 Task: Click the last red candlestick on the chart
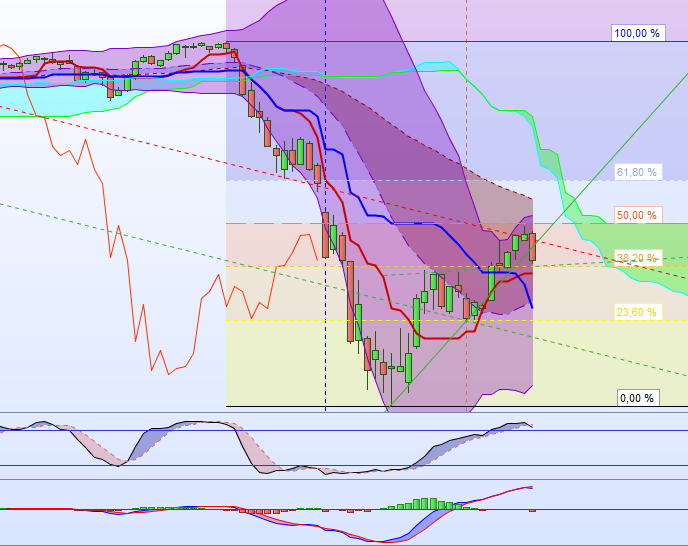pyautogui.click(x=533, y=247)
